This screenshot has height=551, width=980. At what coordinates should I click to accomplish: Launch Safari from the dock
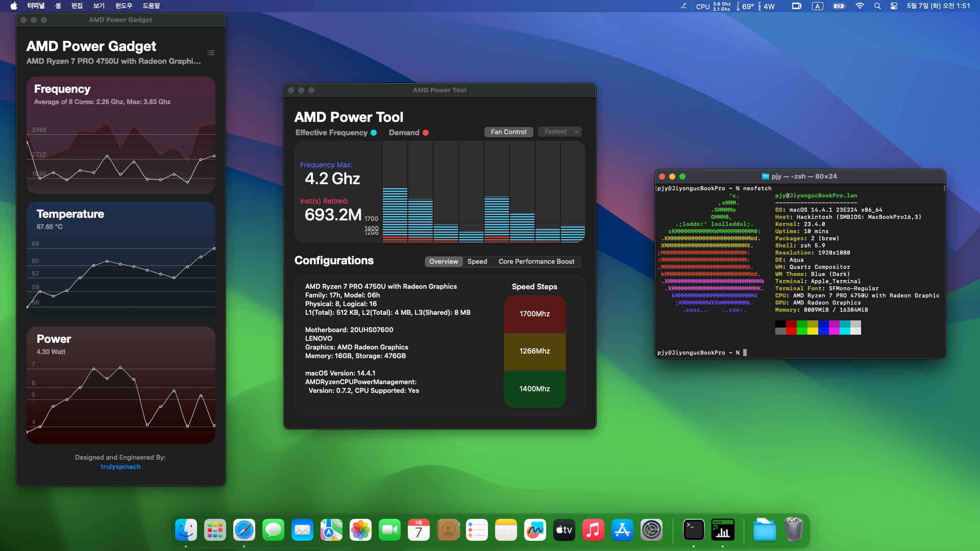(x=244, y=530)
